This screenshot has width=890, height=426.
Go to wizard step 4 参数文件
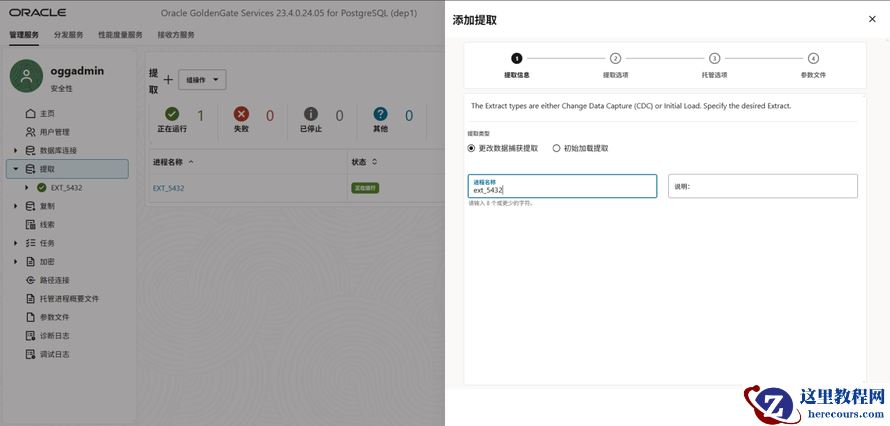tap(813, 58)
